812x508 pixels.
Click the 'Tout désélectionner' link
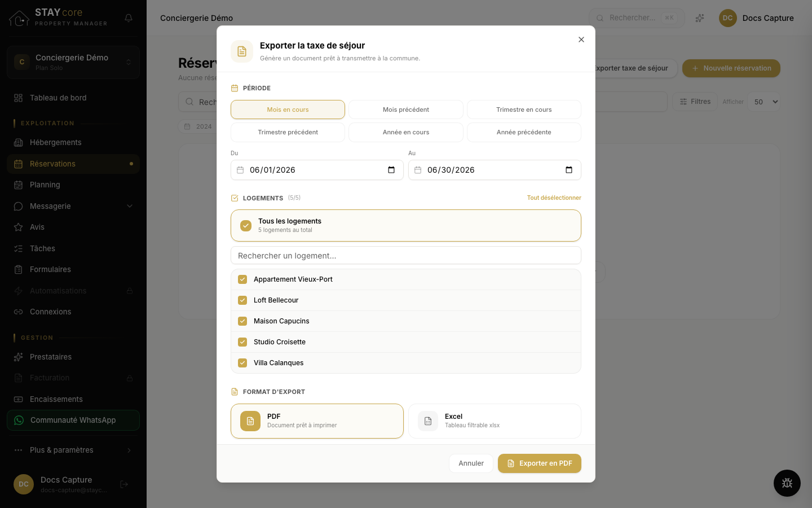[554, 198]
